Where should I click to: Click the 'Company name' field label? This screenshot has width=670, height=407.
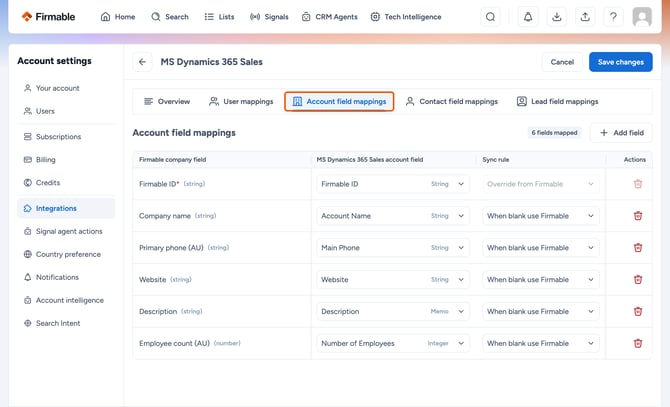click(x=165, y=216)
